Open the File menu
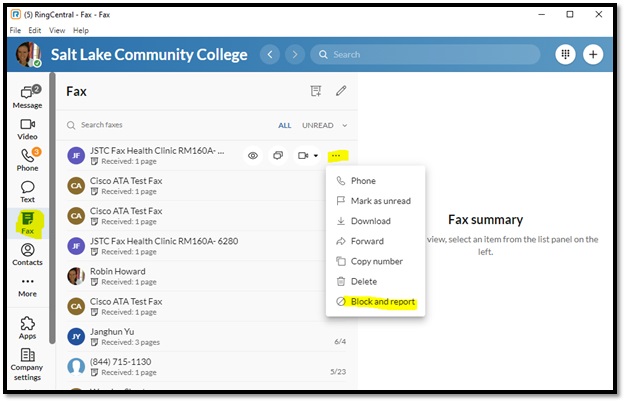 click(15, 30)
